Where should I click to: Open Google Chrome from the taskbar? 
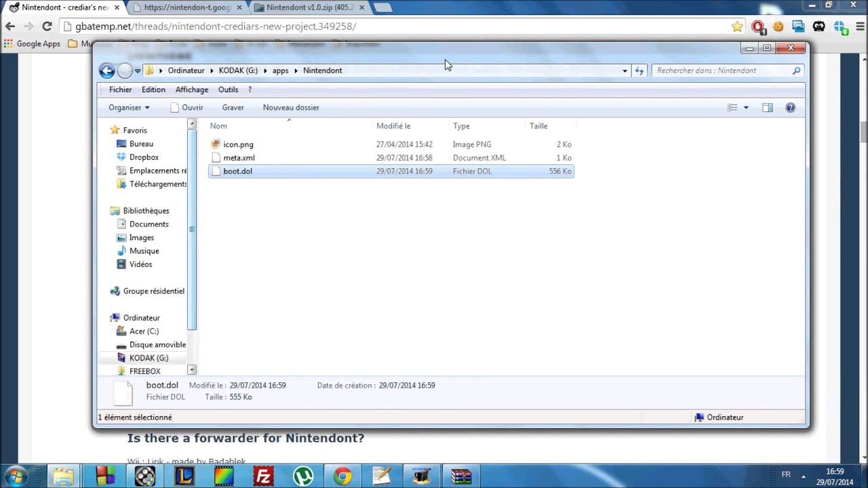[x=342, y=476]
